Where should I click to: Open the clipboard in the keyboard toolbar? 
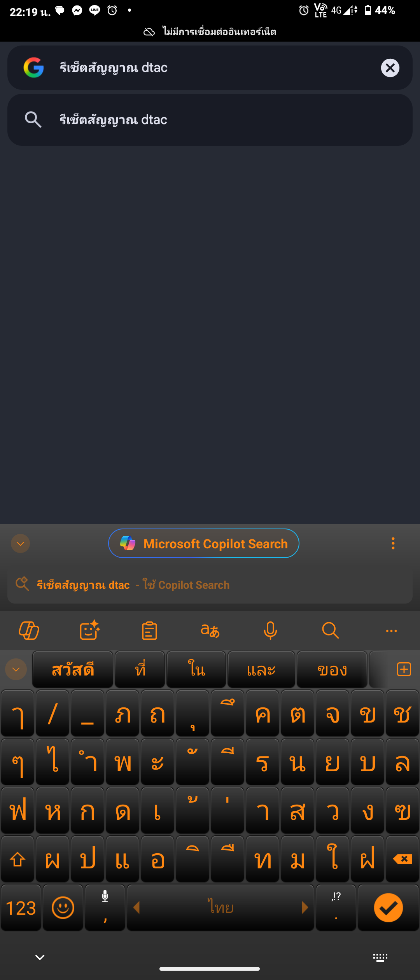click(x=150, y=630)
